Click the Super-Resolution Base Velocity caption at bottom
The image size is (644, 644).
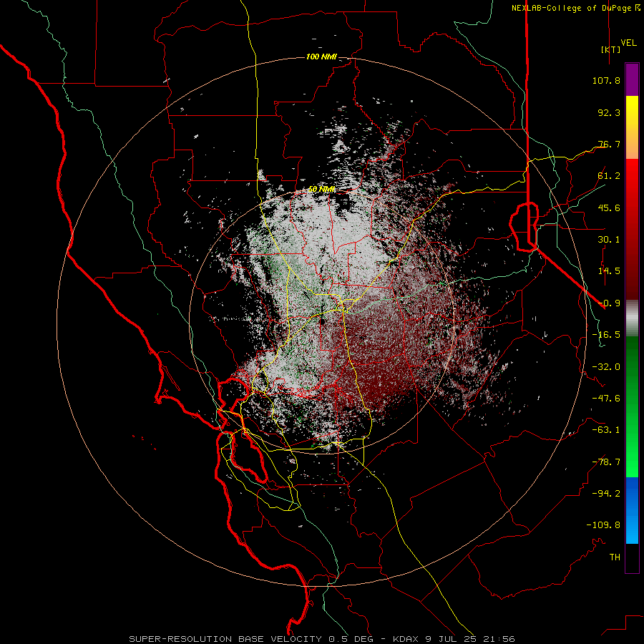click(321, 639)
